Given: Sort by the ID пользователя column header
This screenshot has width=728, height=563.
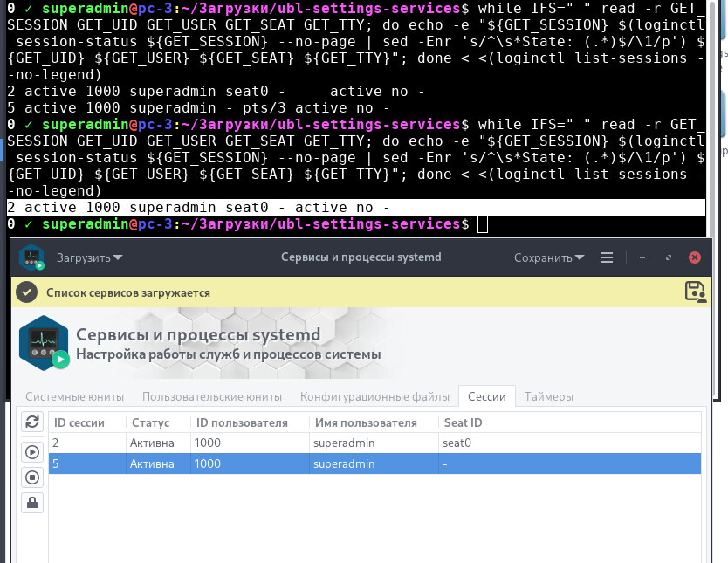Looking at the screenshot, I should coord(250,422).
